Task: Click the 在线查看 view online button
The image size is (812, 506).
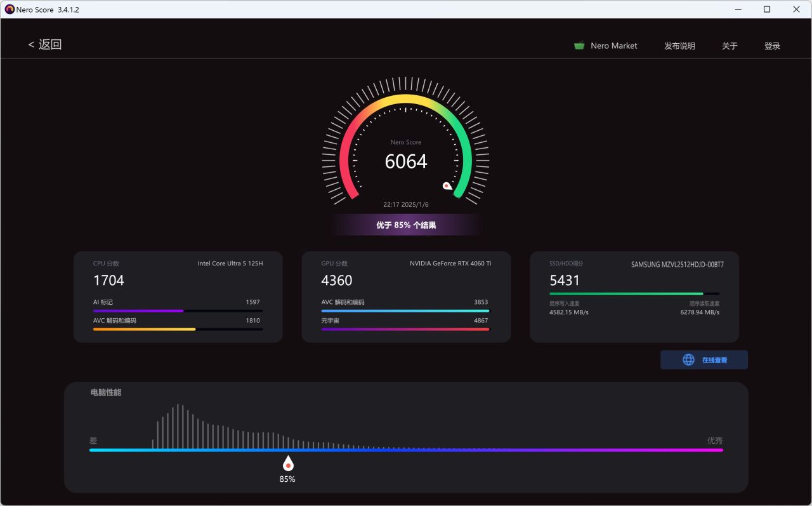Action: click(x=704, y=360)
